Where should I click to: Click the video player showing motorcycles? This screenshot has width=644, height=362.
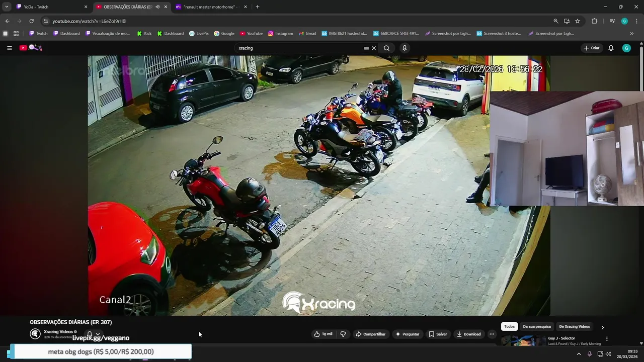coord(319,186)
